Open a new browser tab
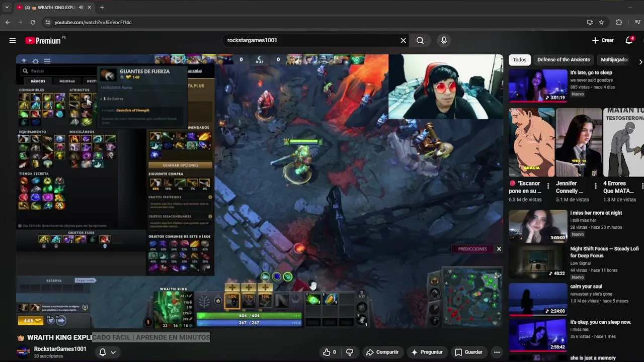Image resolution: width=644 pixels, height=362 pixels. click(102, 8)
